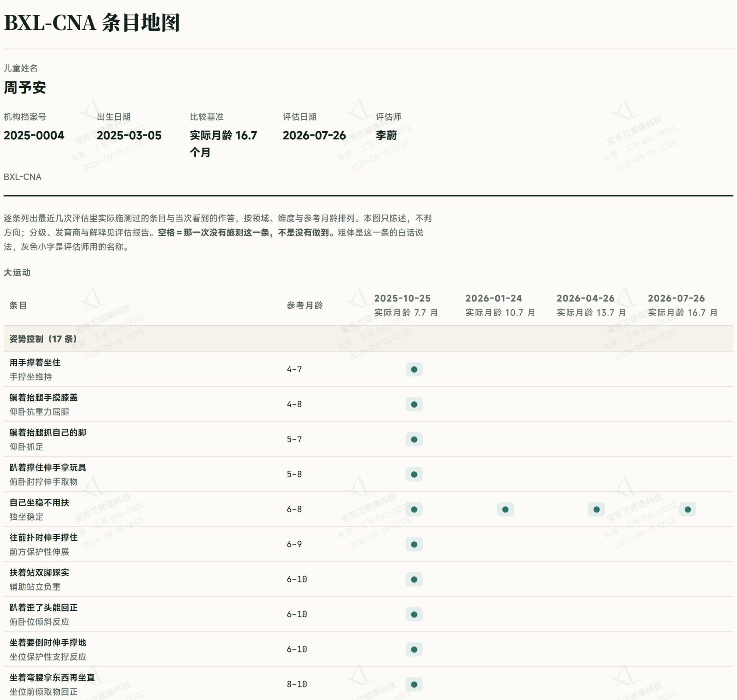Click the 坐着要倒时伸手撑地 item name
The width and height of the screenshot is (737, 700).
pyautogui.click(x=48, y=642)
